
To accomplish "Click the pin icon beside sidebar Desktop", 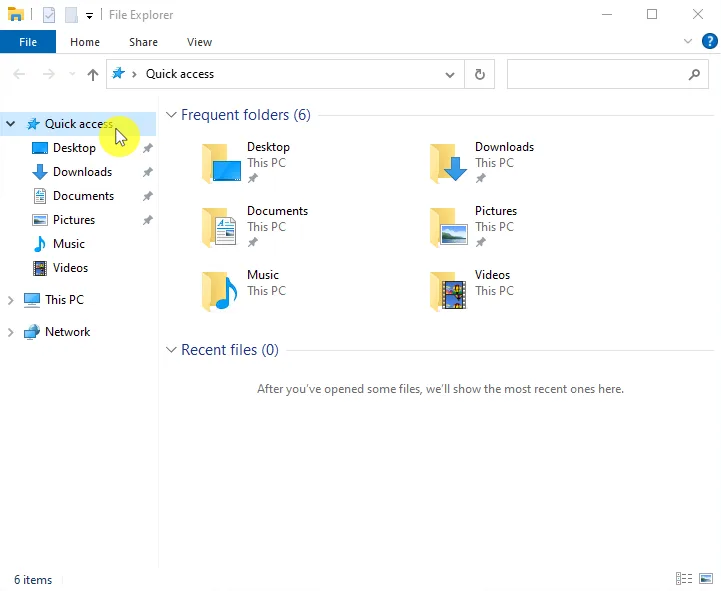I will click(148, 148).
